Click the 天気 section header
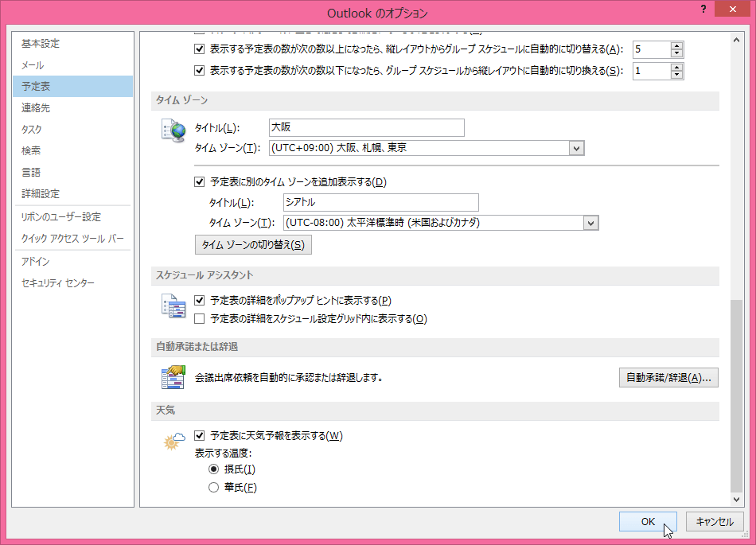 click(x=435, y=411)
